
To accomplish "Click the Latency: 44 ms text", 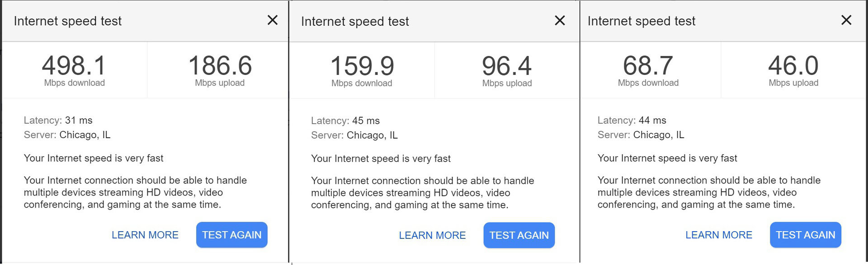I will 632,121.
